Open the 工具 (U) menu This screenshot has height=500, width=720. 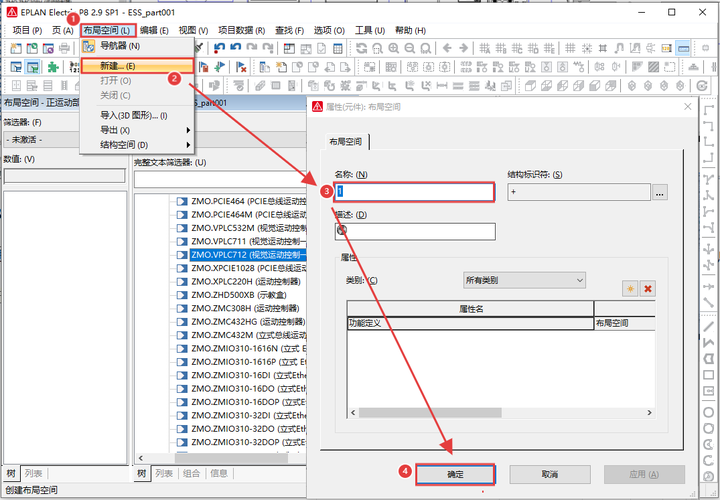[x=370, y=30]
